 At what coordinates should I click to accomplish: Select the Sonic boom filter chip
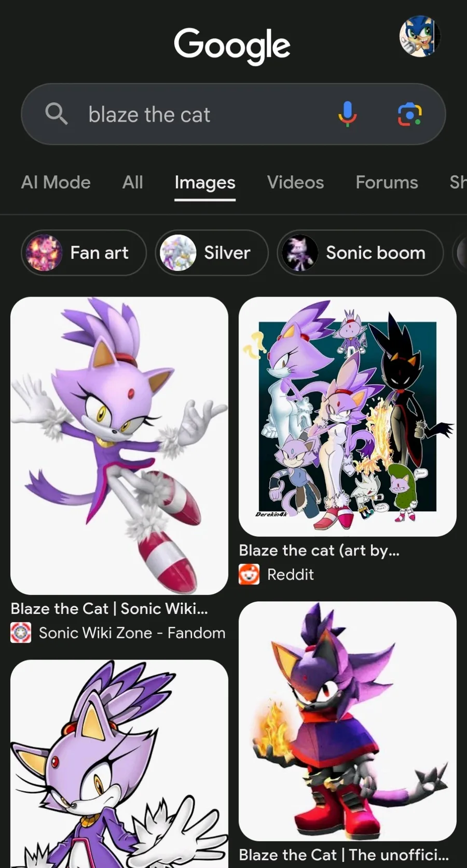pos(360,253)
